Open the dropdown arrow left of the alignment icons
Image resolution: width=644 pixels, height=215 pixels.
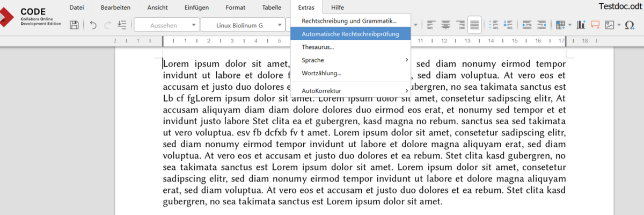416,25
